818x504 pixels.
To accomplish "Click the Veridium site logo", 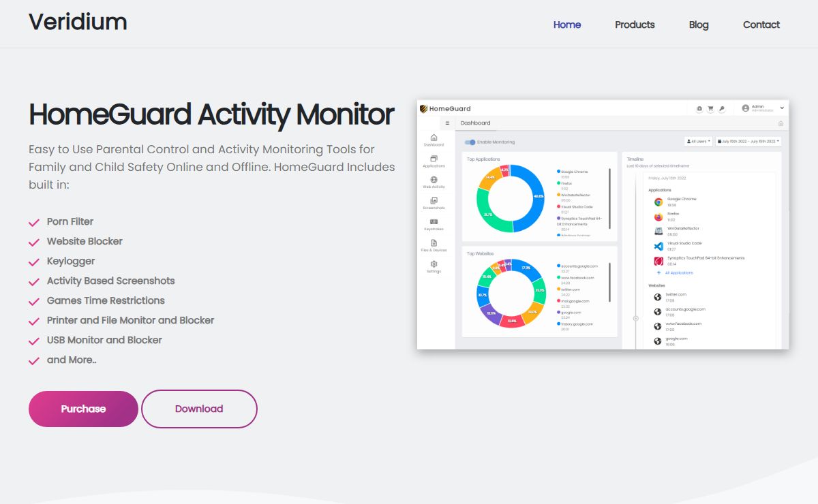I will [78, 22].
